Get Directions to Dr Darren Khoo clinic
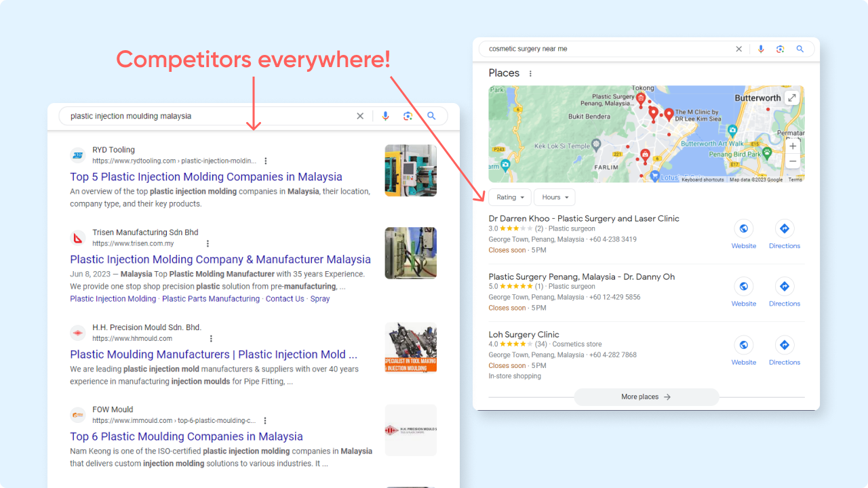The width and height of the screenshot is (868, 488). click(785, 235)
